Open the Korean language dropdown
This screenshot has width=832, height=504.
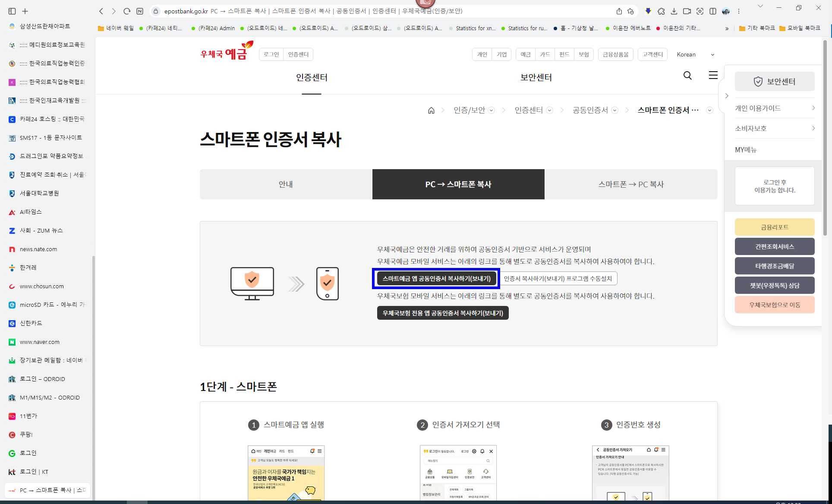pyautogui.click(x=696, y=54)
